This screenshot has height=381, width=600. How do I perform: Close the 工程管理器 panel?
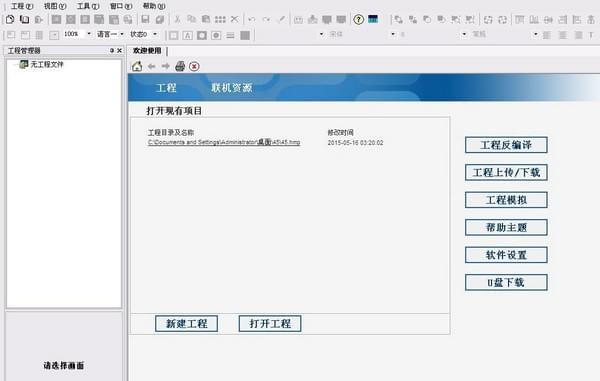coord(119,50)
